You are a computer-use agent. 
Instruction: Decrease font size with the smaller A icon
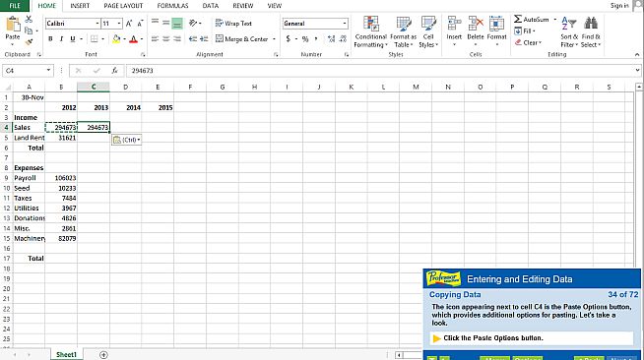(140, 24)
